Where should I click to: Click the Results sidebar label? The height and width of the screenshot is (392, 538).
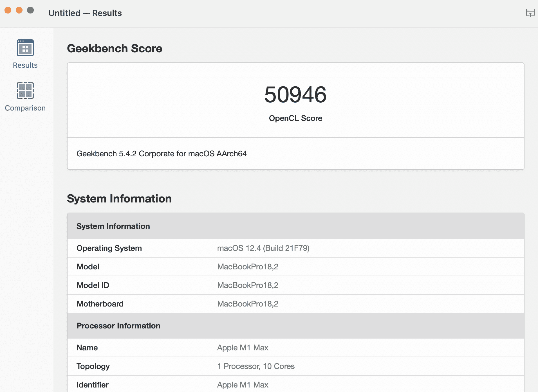pos(25,65)
